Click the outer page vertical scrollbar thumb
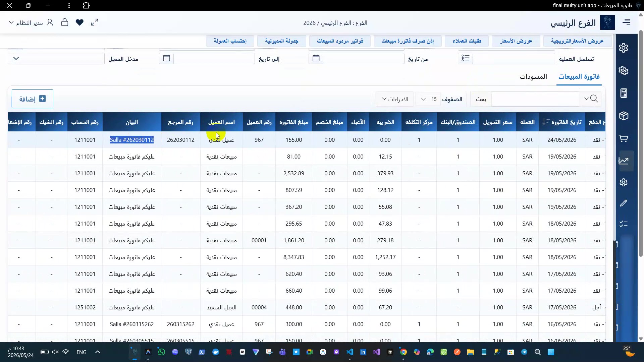644x362 pixels. click(x=641, y=143)
